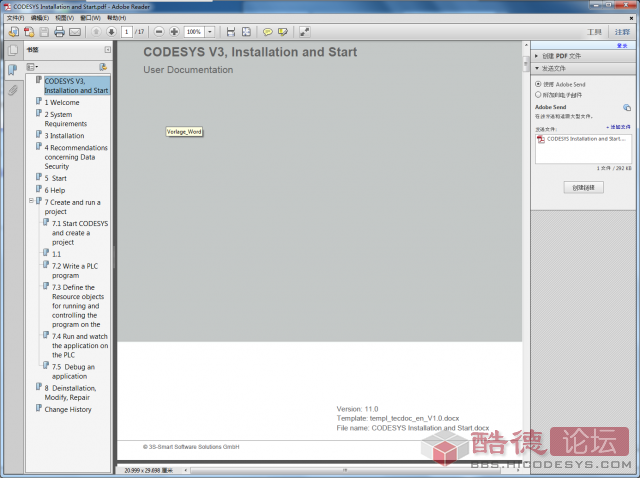Click the print icon in the toolbar
The image size is (640, 478).
tap(59, 32)
